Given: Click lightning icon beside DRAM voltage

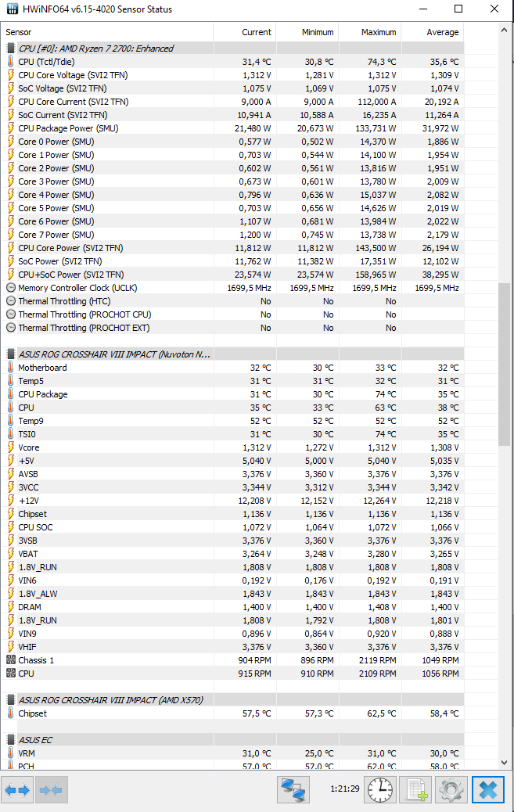Looking at the screenshot, I should (x=10, y=607).
